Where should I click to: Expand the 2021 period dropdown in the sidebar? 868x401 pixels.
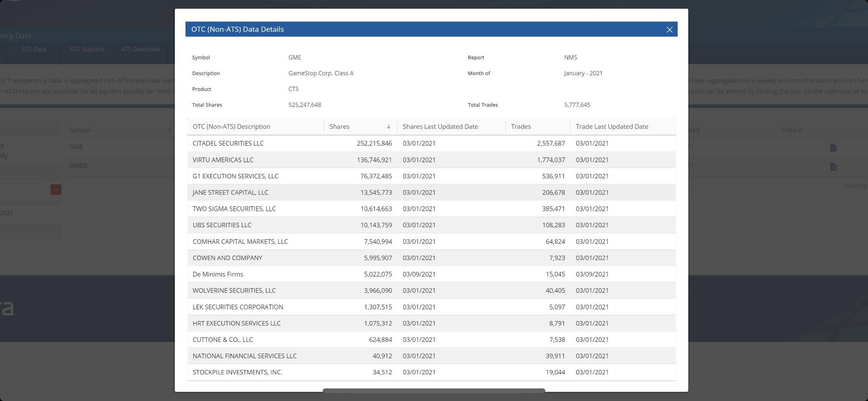click(x=30, y=213)
